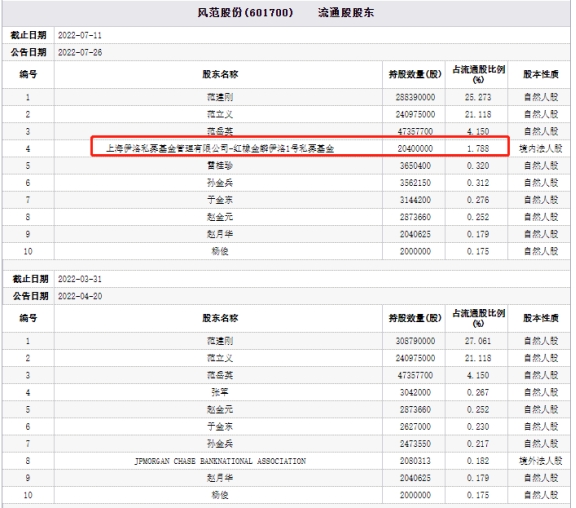Viewport: 576px width, 508px height.
Task: Click the 境内法人股 share type cell
Action: click(x=540, y=148)
